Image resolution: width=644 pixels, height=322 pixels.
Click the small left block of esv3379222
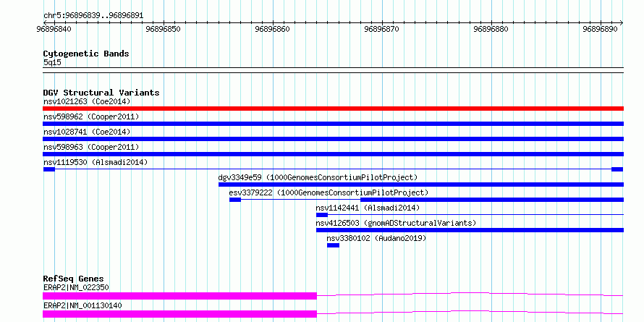(x=235, y=200)
